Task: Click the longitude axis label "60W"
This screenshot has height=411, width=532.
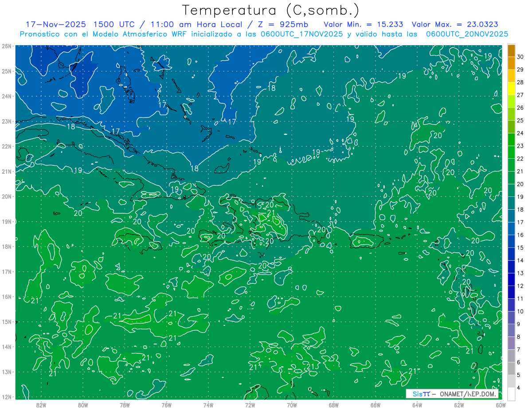Action: pyautogui.click(x=501, y=405)
